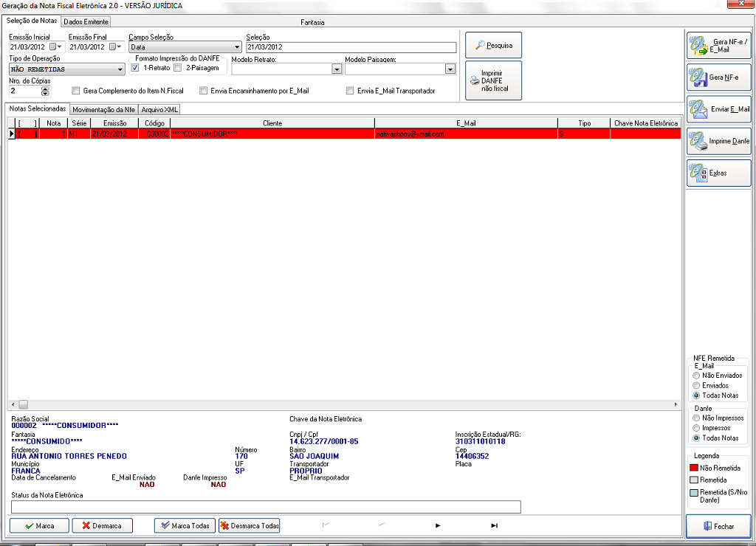
Task: Select E_Mail Todas Notas radio
Action: 696,395
